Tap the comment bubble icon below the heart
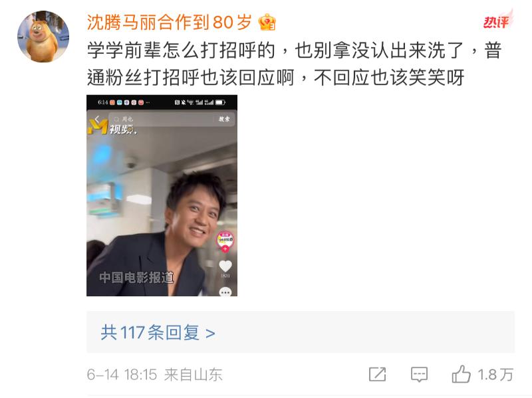The width and height of the screenshot is (532, 398). [225, 292]
